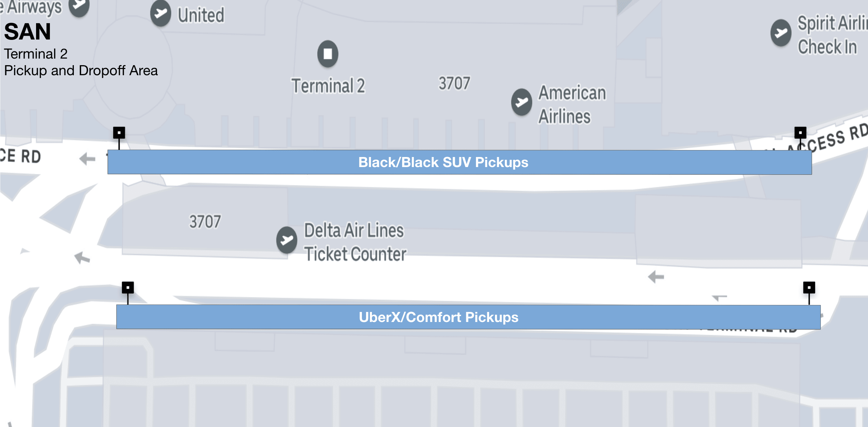Image resolution: width=868 pixels, height=427 pixels.
Task: Click the SAN airport heading
Action: pyautogui.click(x=28, y=32)
